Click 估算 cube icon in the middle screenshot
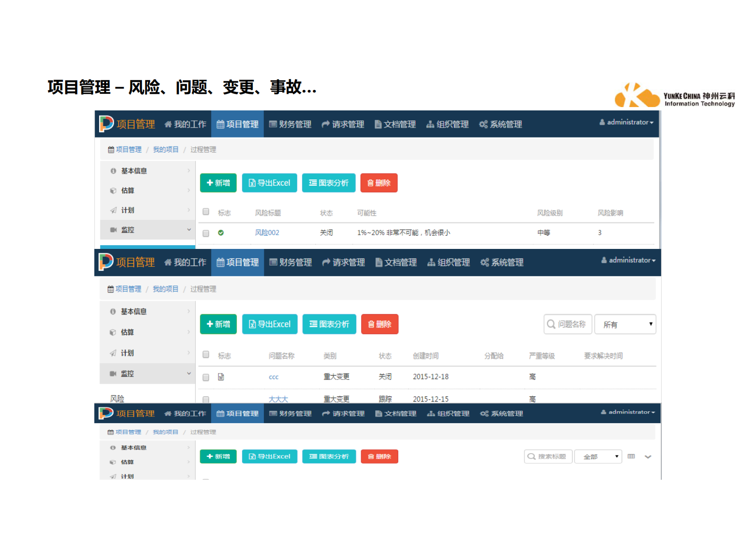This screenshot has height=534, width=756. pos(113,332)
